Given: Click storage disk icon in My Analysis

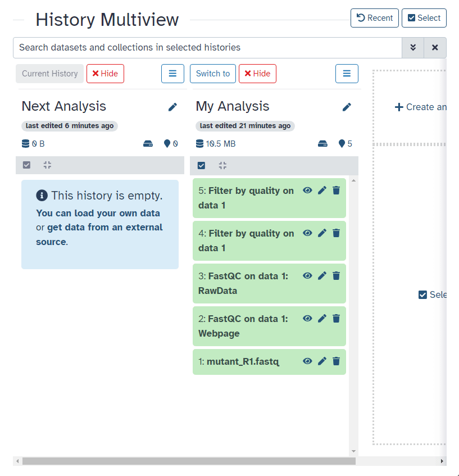Looking at the screenshot, I should pyautogui.click(x=322, y=144).
